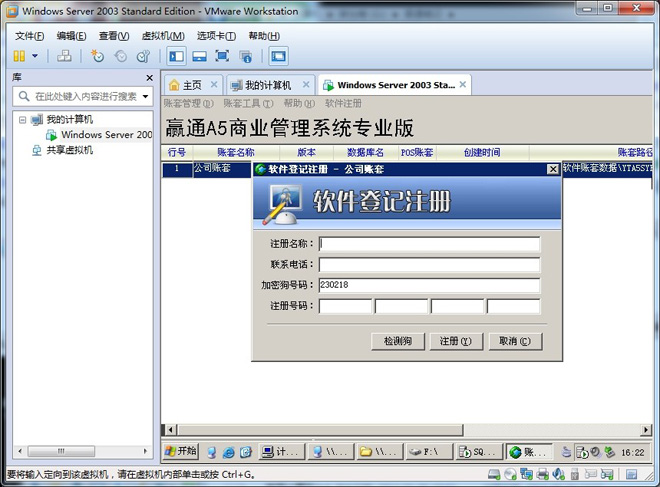
Task: Take a snapshot of the virtual machine
Action: [97, 56]
